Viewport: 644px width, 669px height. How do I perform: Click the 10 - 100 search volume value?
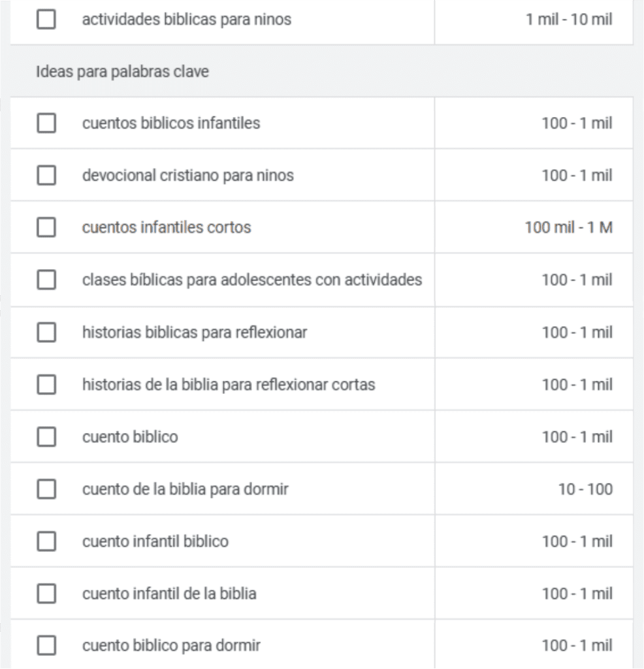click(x=585, y=489)
